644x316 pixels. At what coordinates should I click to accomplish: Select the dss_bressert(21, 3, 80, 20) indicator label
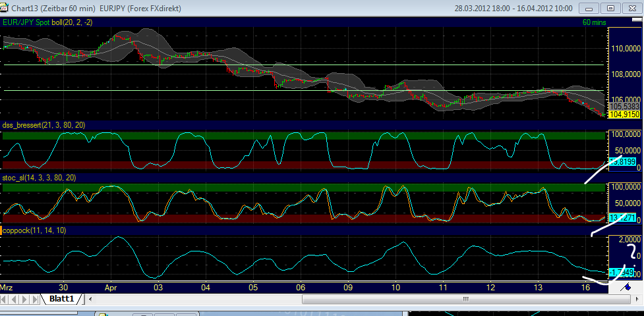click(44, 125)
